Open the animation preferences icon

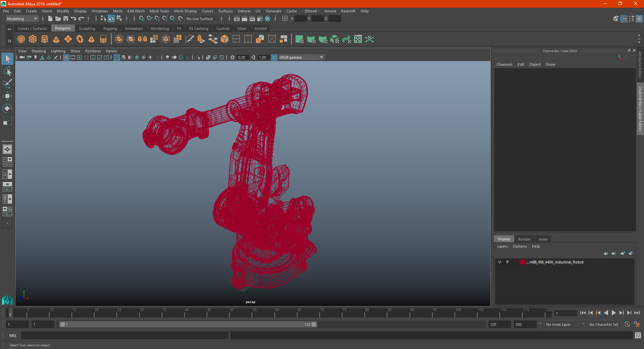click(x=637, y=325)
